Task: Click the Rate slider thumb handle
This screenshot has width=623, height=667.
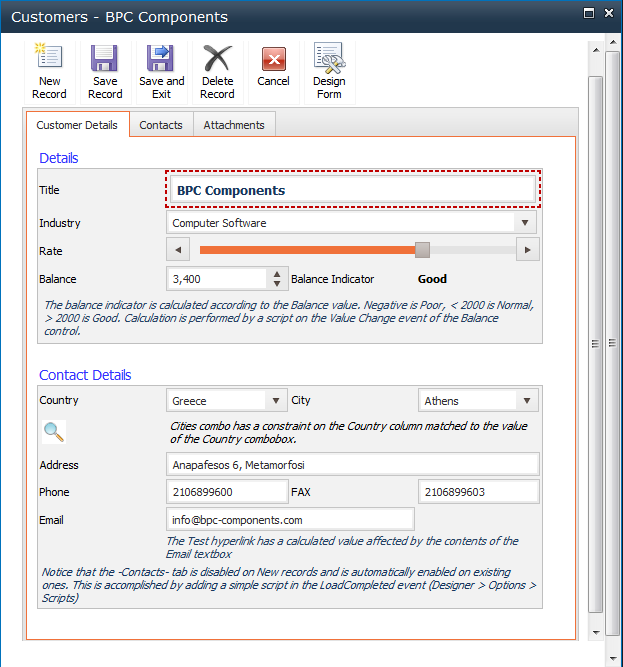Action: pyautogui.click(x=422, y=250)
